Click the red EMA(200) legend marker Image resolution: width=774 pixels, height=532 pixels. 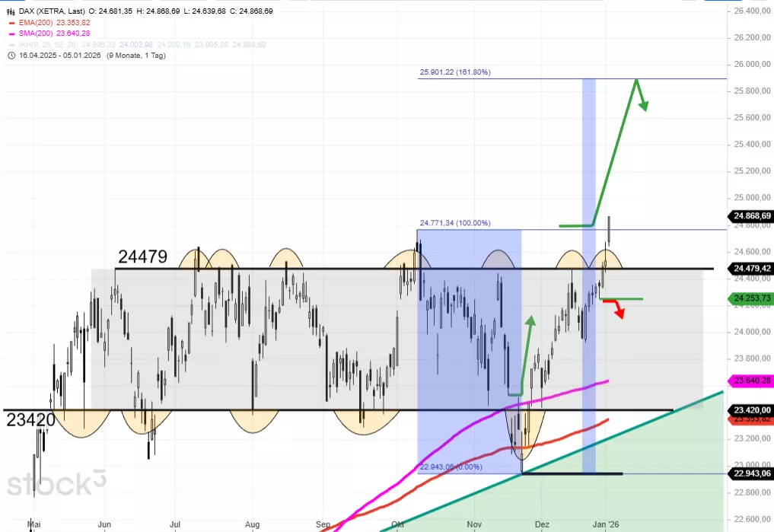click(11, 23)
